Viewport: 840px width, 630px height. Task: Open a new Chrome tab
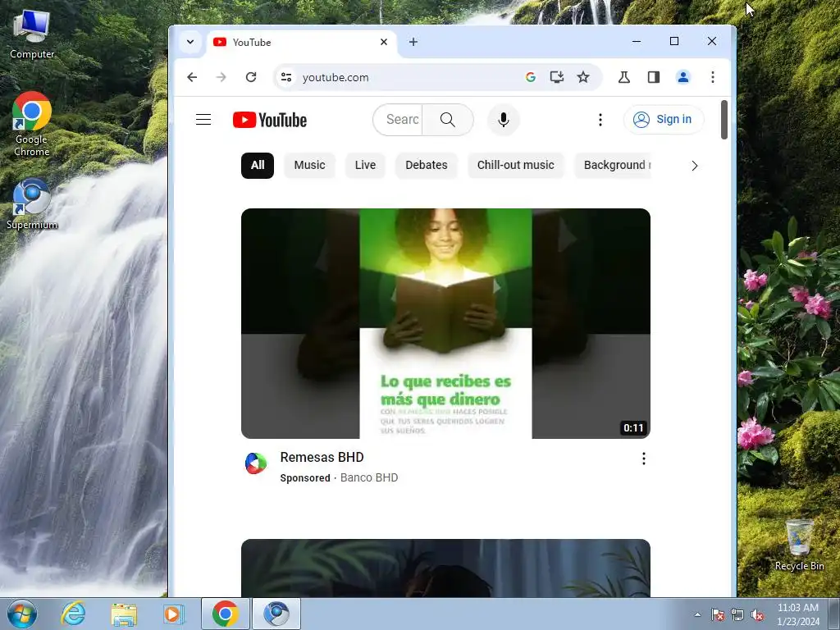413,42
